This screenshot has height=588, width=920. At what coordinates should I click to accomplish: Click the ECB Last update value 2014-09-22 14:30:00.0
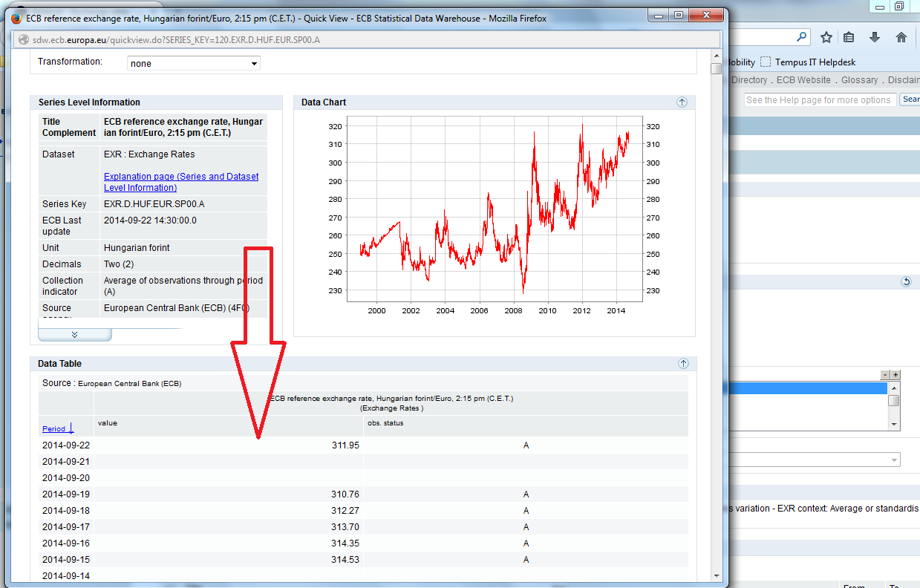[x=150, y=220]
